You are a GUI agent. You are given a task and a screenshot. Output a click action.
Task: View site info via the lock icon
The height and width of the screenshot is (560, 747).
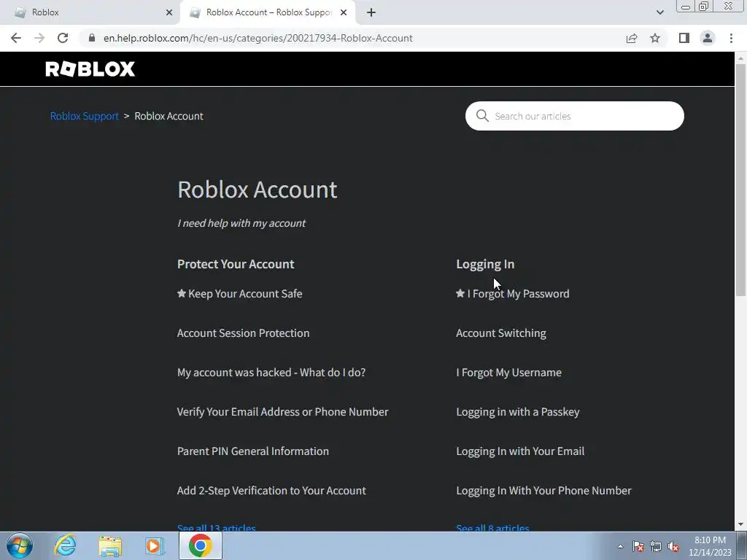tap(92, 38)
